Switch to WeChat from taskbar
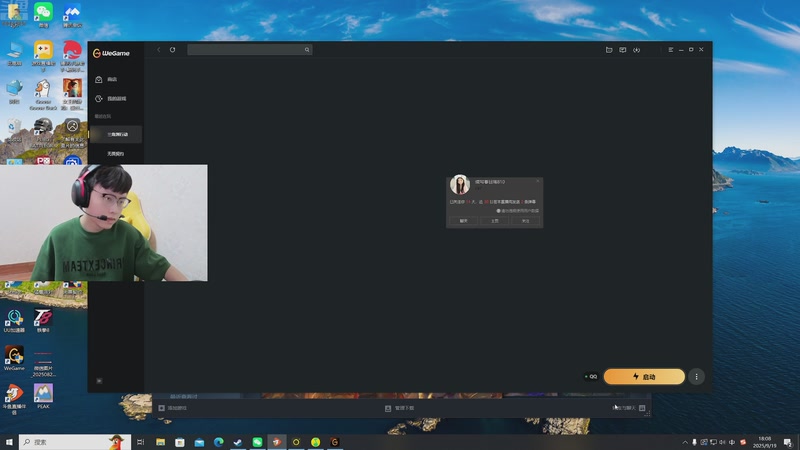 [257, 442]
